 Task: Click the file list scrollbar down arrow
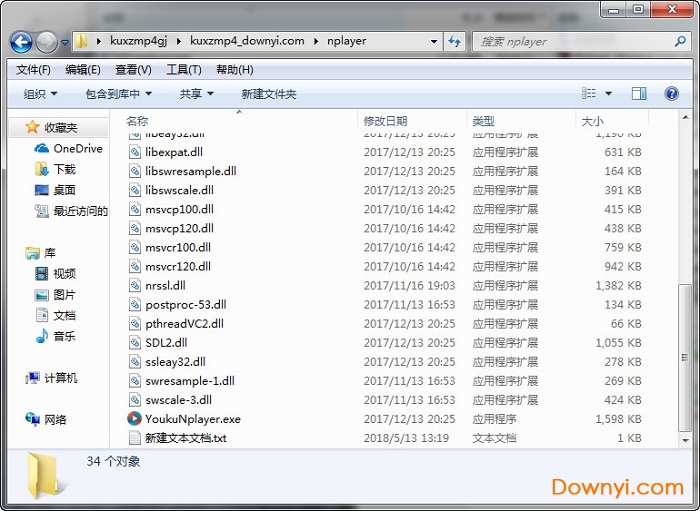tap(685, 440)
